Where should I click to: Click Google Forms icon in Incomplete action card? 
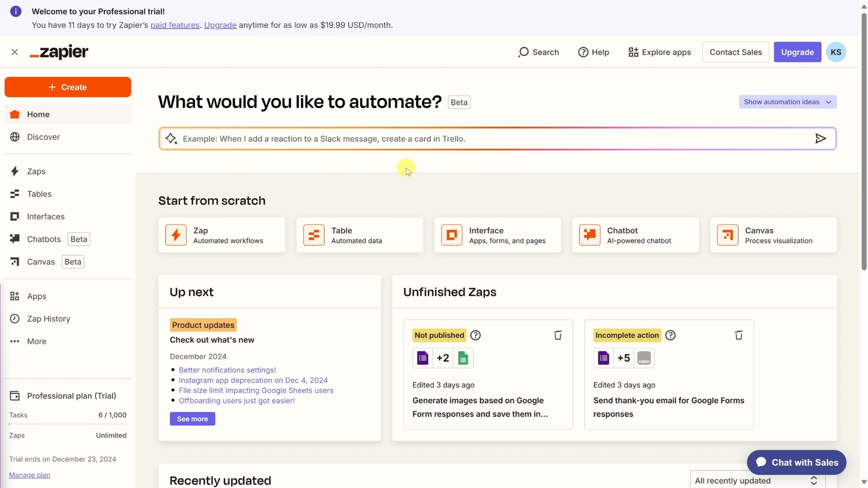tap(603, 358)
